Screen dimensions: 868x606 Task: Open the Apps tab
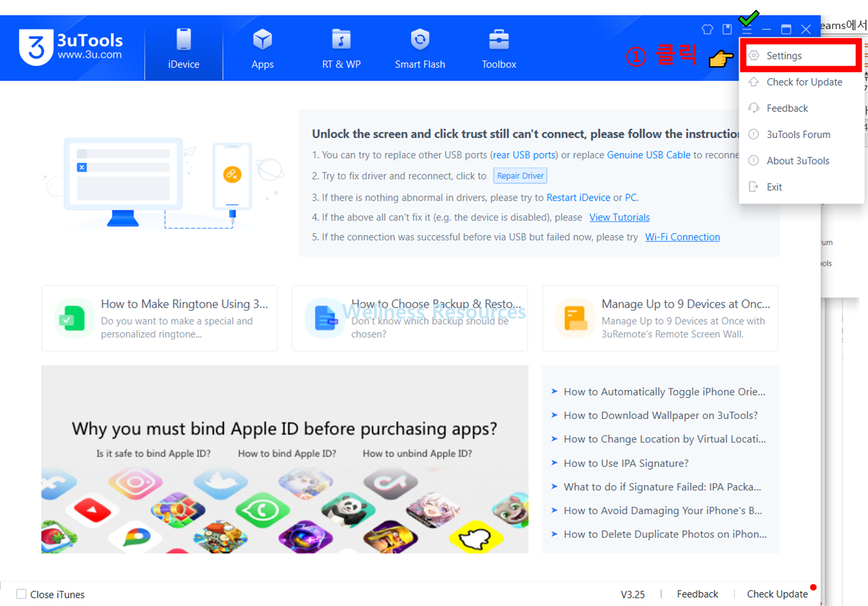tap(262, 48)
